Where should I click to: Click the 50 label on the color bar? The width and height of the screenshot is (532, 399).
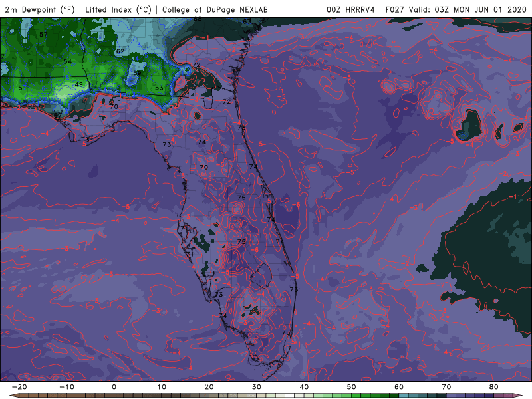pyautogui.click(x=352, y=387)
